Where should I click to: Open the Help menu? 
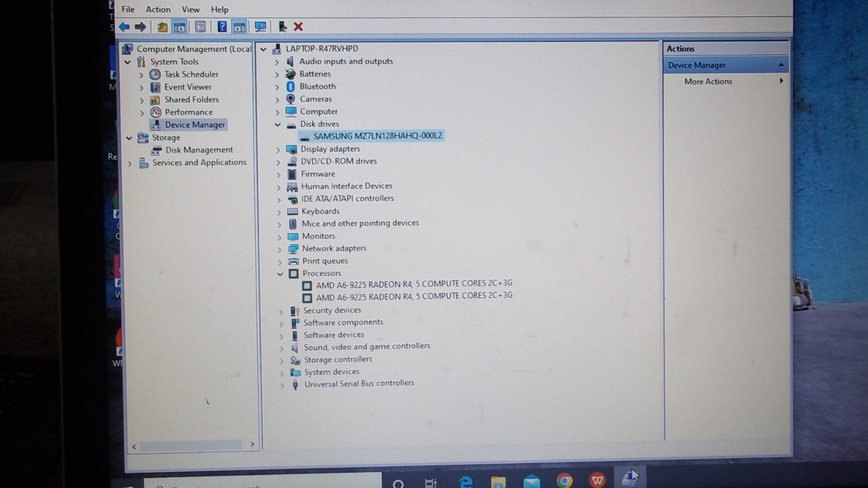[220, 9]
